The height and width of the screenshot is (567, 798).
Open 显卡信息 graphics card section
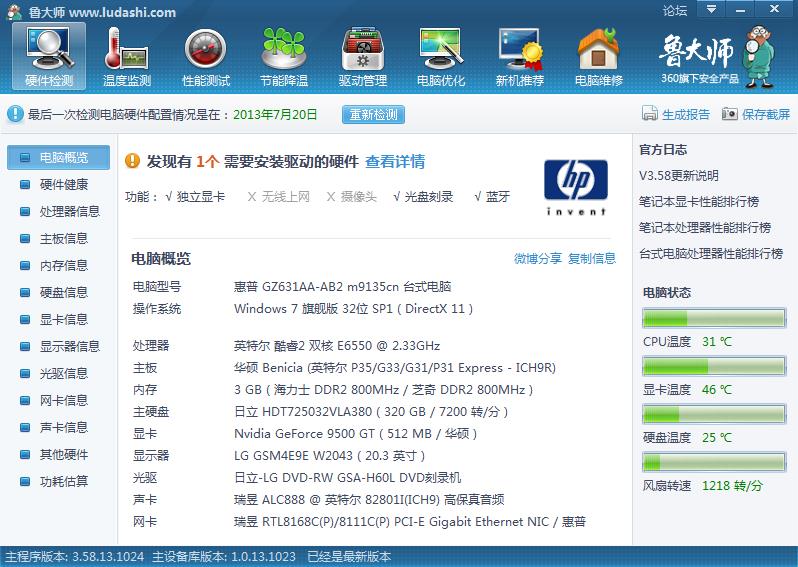pyautogui.click(x=64, y=319)
